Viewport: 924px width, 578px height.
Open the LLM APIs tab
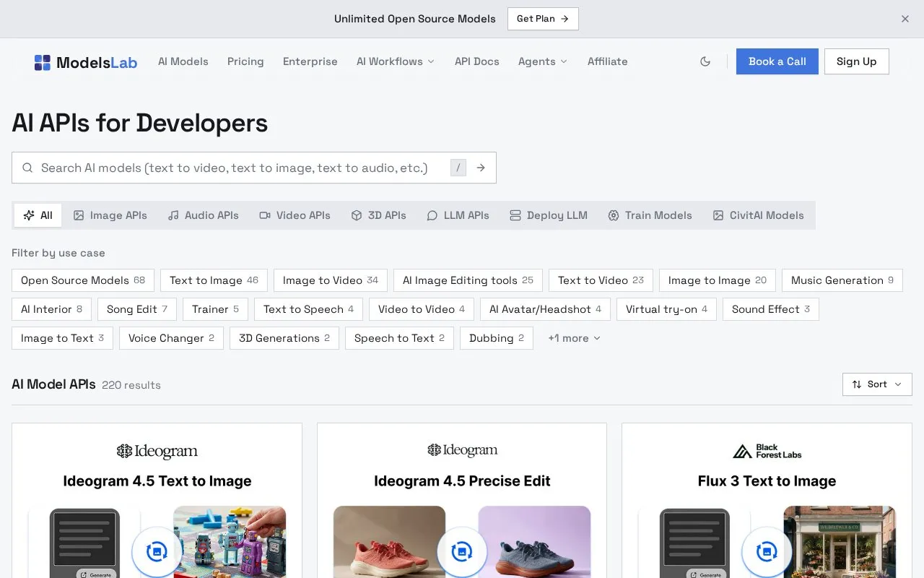[x=458, y=215]
